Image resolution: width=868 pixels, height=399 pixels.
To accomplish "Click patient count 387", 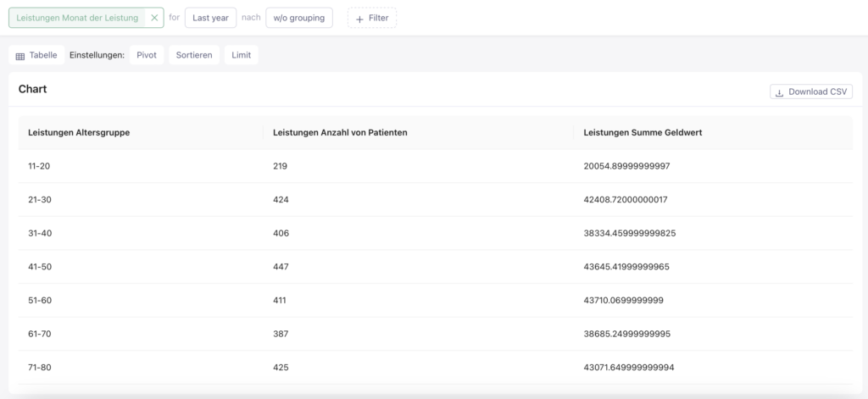I will pyautogui.click(x=281, y=335).
